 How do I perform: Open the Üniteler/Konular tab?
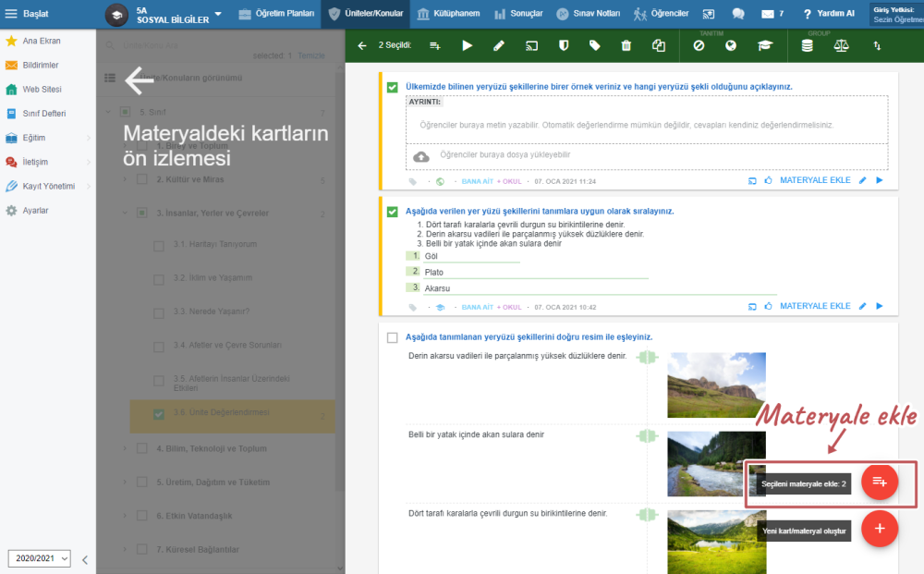(x=365, y=14)
